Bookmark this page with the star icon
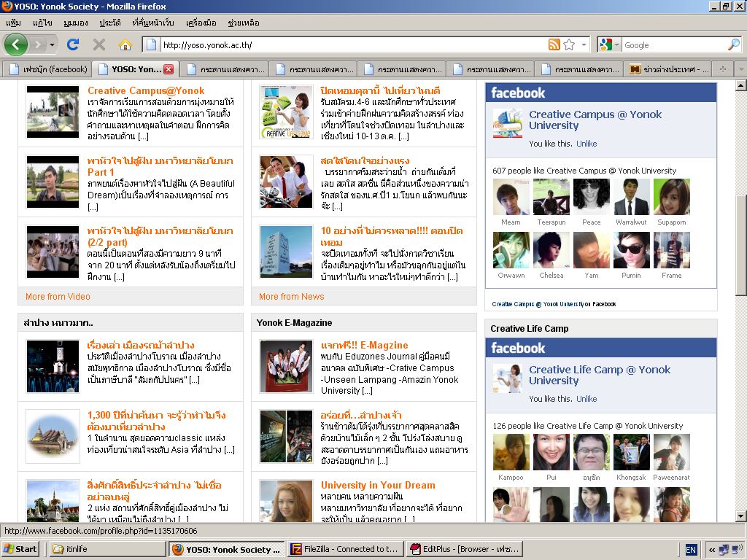The image size is (747, 560). point(569,45)
